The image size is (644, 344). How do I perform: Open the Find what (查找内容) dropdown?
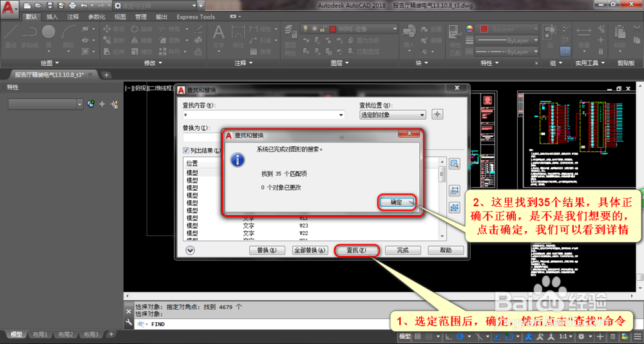[341, 115]
